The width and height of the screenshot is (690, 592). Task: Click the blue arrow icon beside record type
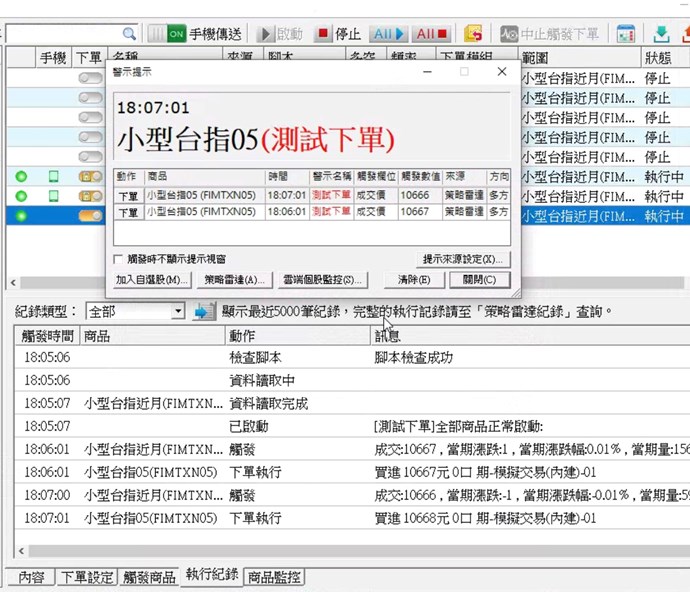point(204,312)
